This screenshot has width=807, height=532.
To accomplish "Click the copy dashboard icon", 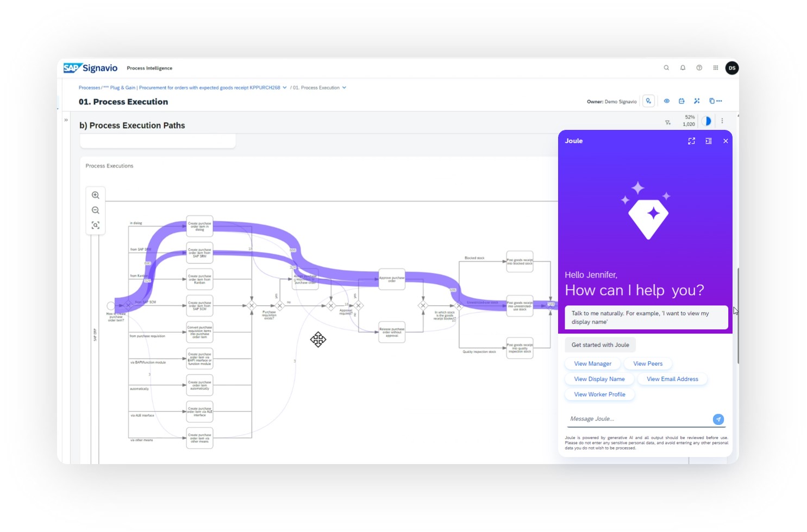I will click(712, 101).
